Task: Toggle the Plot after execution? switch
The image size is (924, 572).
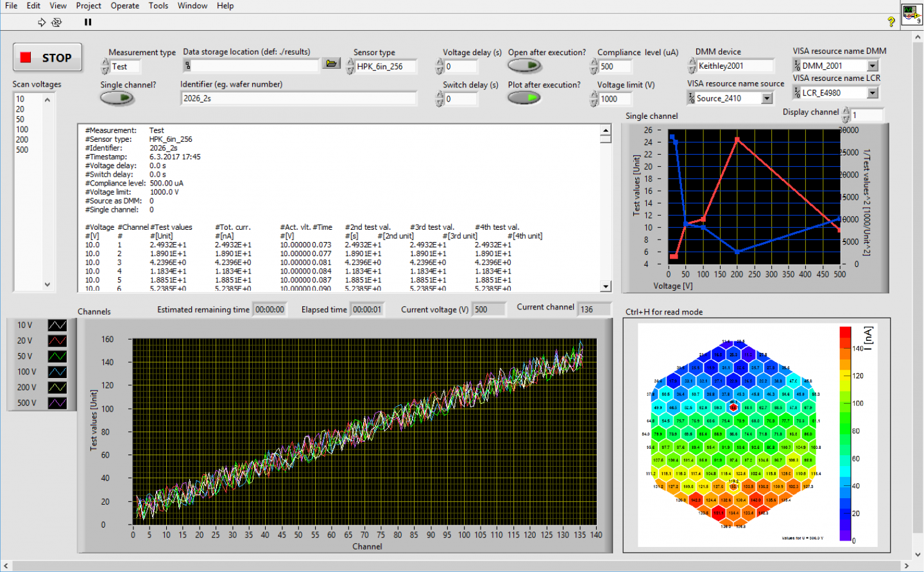Action: click(524, 98)
